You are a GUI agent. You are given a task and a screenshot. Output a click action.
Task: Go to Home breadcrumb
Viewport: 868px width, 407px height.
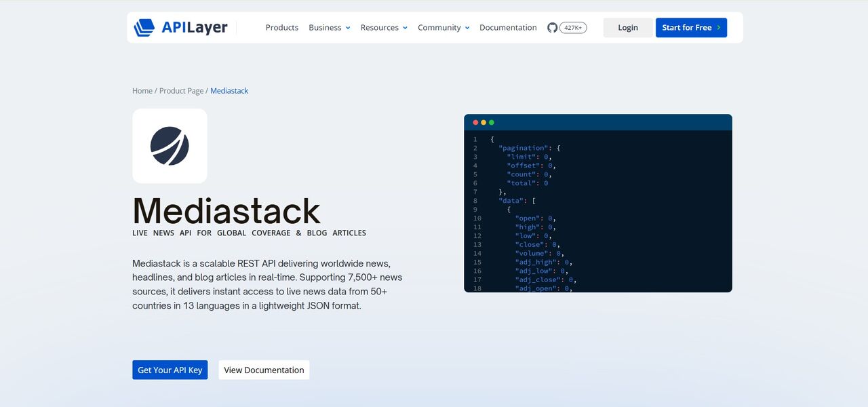pos(142,91)
